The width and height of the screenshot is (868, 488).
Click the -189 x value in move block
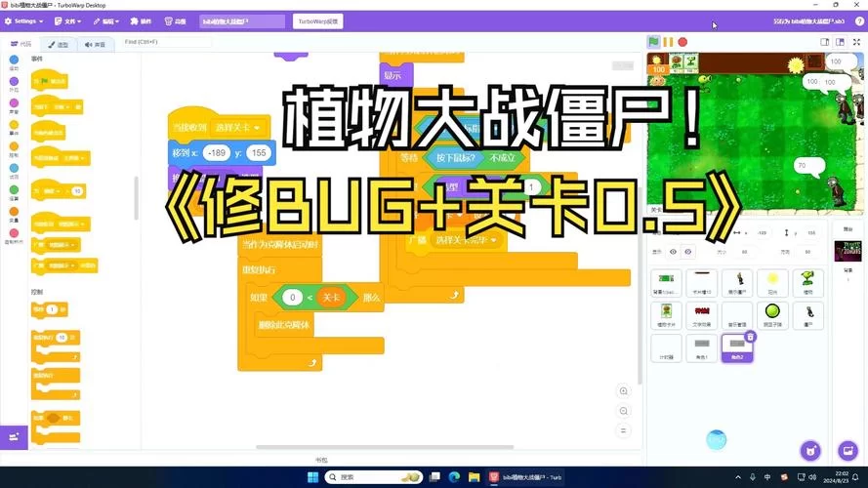[217, 152]
